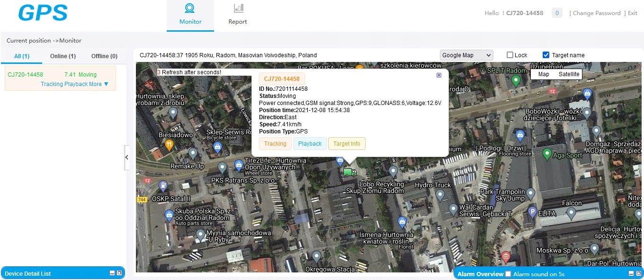
Task: Click the Position time value in popup
Action: [x=322, y=110]
